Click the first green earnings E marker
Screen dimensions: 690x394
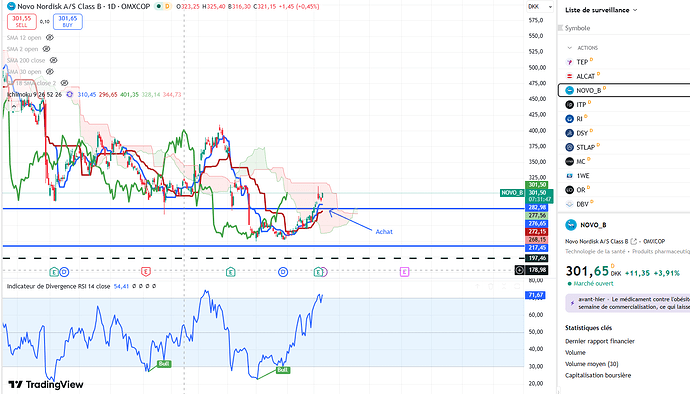pyautogui.click(x=54, y=272)
